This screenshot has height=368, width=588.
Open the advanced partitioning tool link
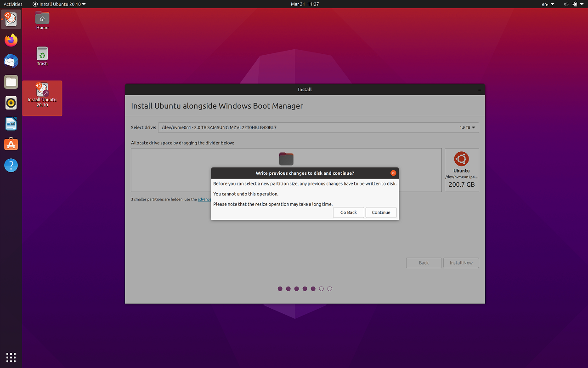click(204, 199)
